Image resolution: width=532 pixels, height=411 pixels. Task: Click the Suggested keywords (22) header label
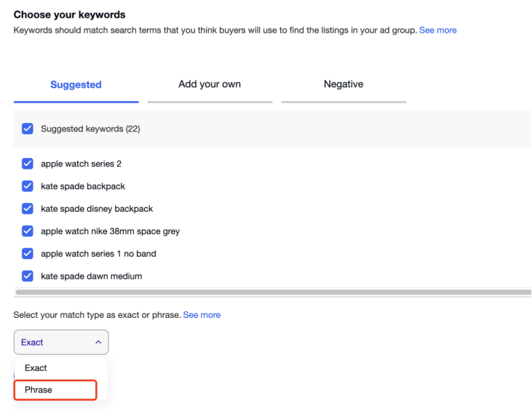coord(90,129)
